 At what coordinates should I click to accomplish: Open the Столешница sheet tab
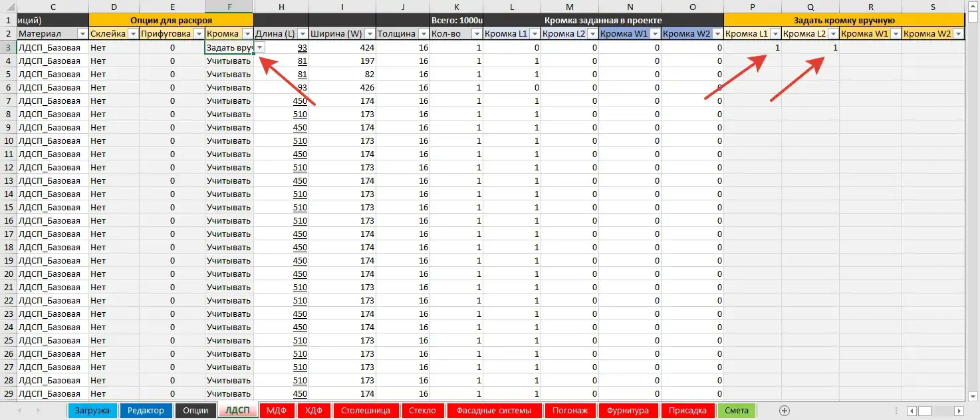[366, 411]
